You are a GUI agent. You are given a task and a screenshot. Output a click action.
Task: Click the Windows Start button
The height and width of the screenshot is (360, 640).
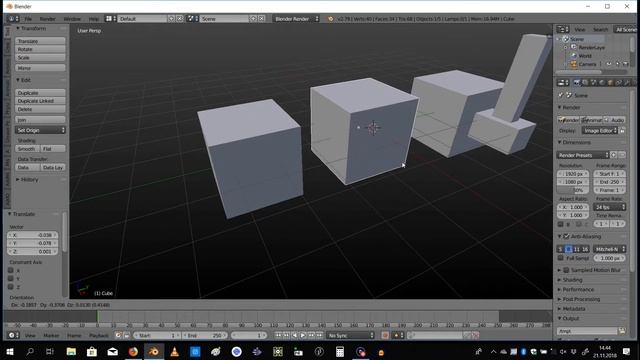[10, 351]
